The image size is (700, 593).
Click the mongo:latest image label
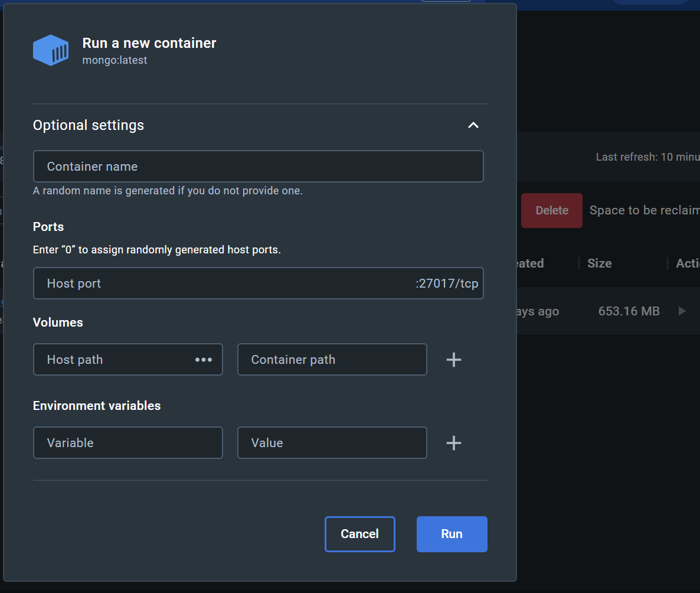tap(115, 60)
